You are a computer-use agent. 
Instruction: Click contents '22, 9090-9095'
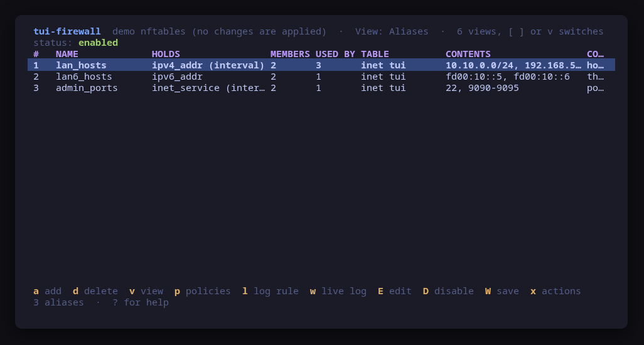coord(482,88)
